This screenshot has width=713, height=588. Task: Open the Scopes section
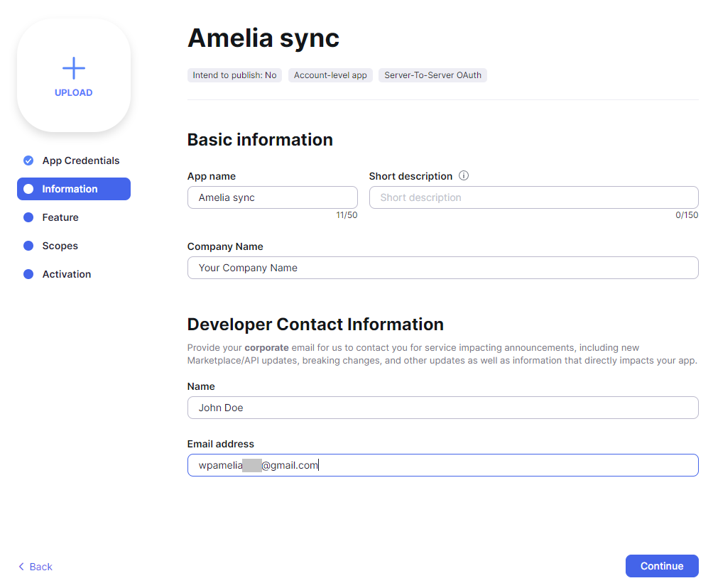(60, 246)
